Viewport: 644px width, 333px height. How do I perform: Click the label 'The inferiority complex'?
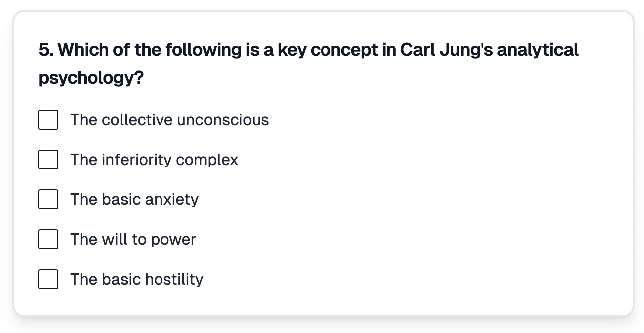click(x=154, y=160)
